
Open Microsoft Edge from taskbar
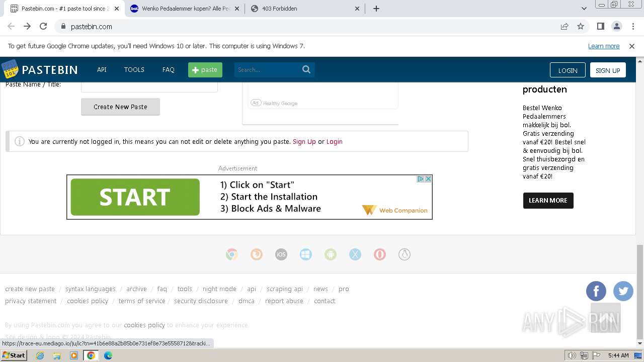108,355
